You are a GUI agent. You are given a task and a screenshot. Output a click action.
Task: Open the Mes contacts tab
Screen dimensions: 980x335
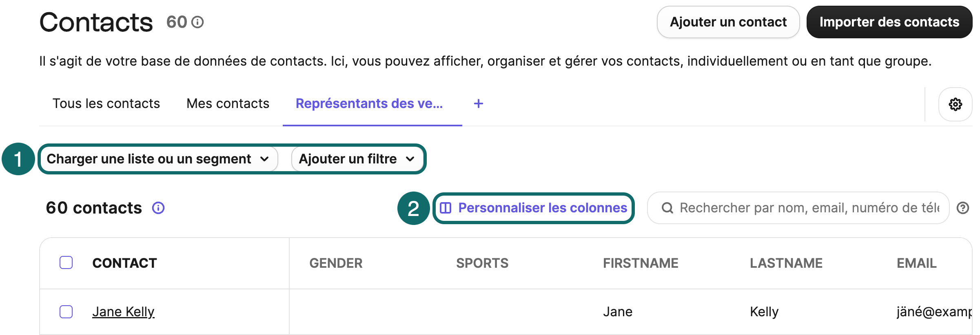(x=227, y=104)
